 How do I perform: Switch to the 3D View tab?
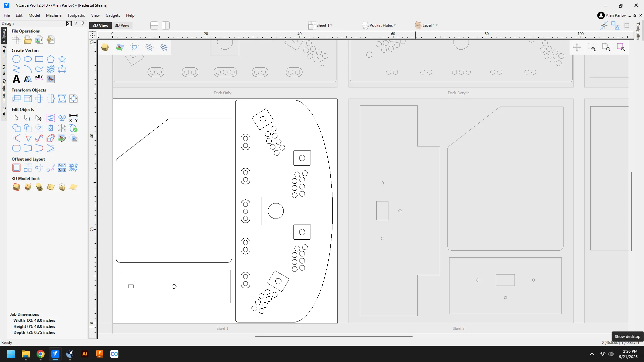pos(122,25)
